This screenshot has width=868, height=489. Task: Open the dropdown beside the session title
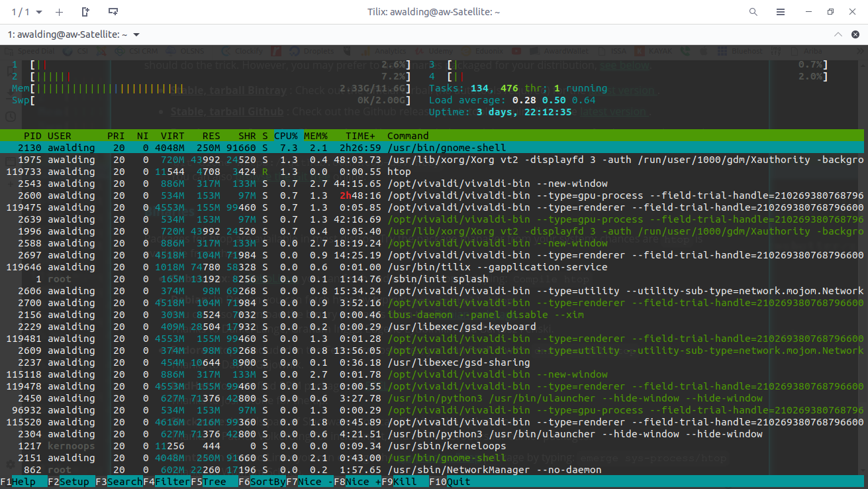pyautogui.click(x=135, y=34)
